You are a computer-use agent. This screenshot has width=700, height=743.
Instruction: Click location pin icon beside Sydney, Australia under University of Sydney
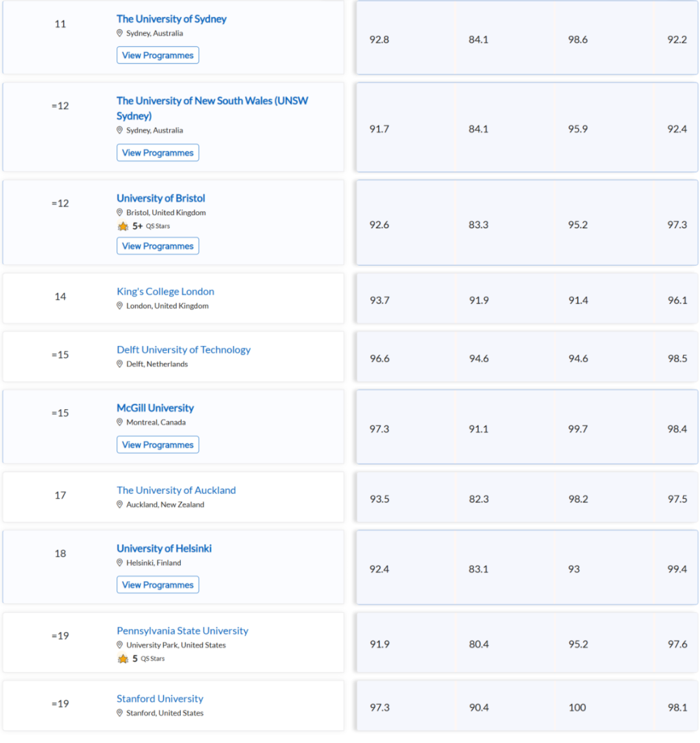pos(119,33)
